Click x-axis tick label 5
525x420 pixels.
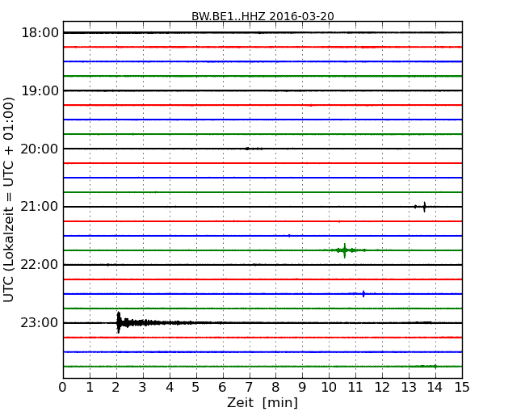pos(196,387)
